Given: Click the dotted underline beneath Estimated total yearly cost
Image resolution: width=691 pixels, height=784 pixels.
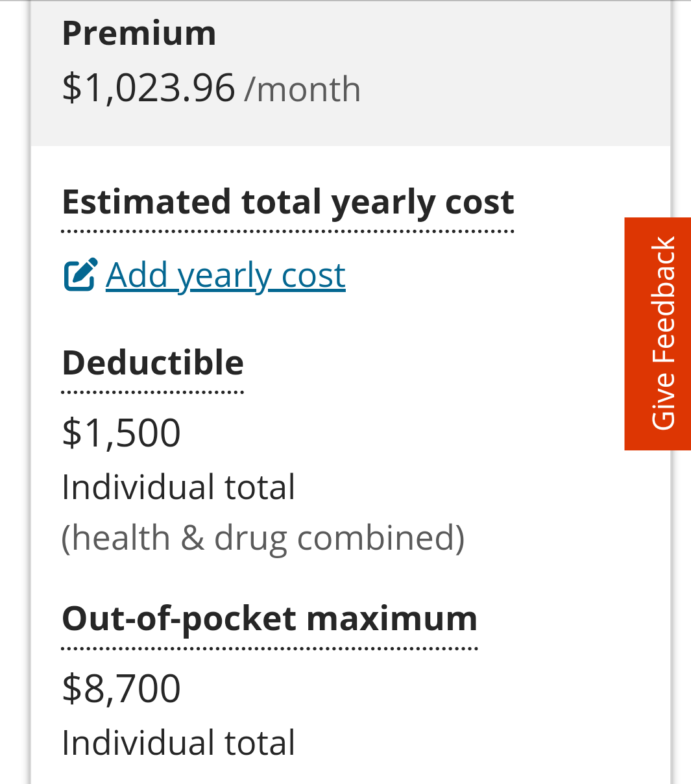Looking at the screenshot, I should tap(288, 231).
